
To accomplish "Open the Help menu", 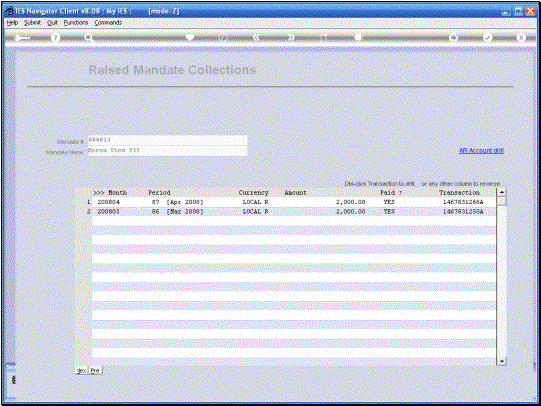I will (12, 23).
